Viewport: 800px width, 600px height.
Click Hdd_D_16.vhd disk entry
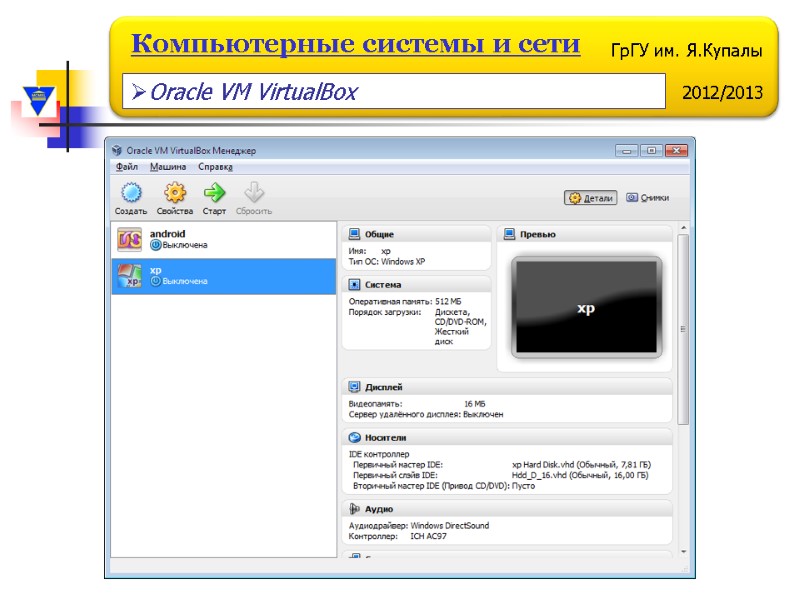pos(580,475)
